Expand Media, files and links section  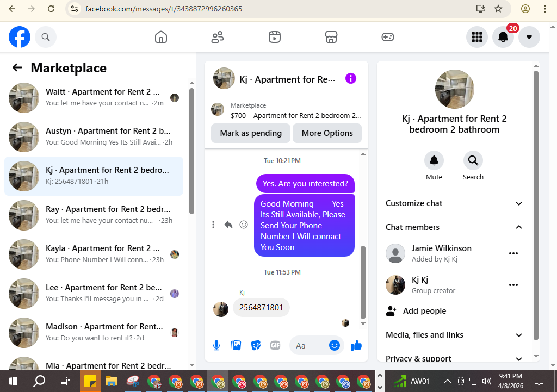tap(454, 335)
